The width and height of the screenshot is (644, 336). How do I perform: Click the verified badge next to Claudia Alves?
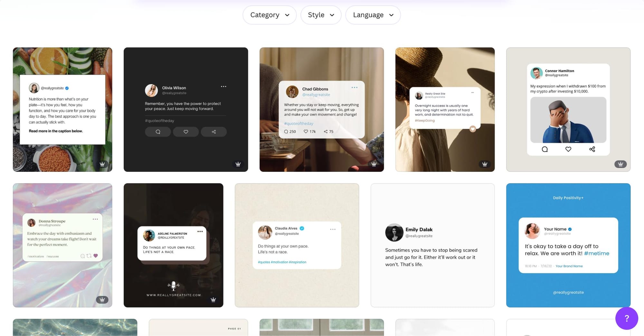(302, 228)
